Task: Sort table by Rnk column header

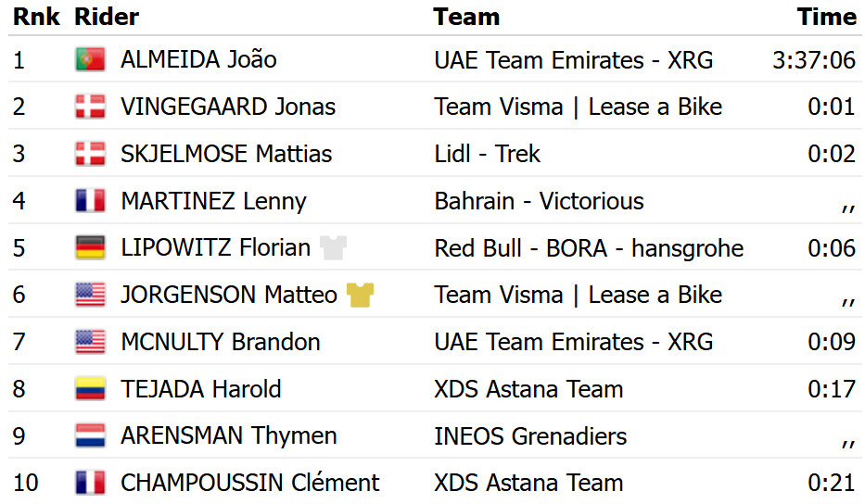Action: tap(36, 17)
